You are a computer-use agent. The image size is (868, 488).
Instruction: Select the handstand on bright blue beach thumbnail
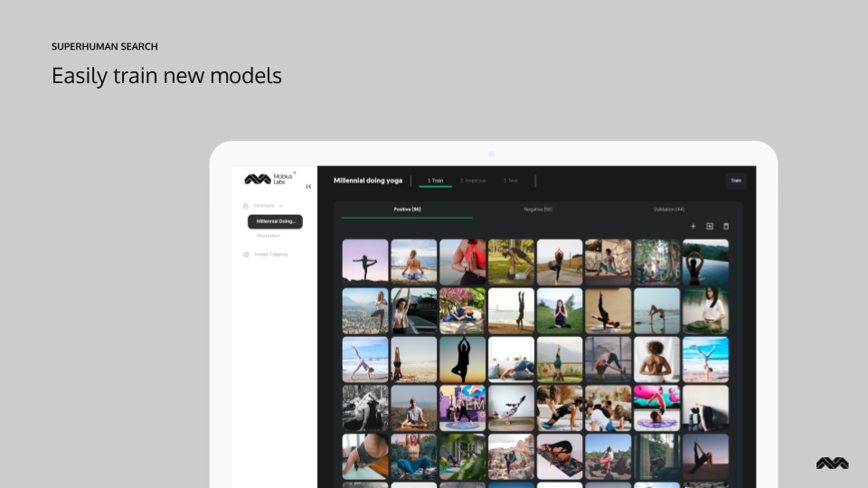705,360
